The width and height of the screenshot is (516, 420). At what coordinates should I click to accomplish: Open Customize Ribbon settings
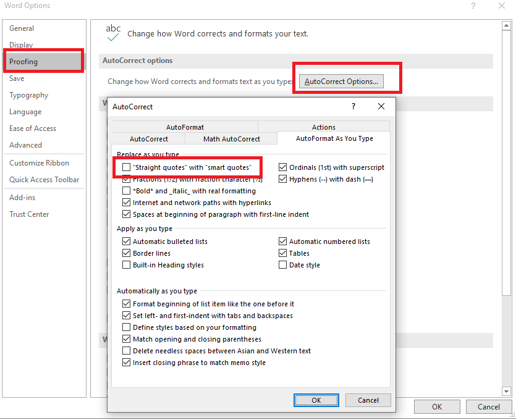pyautogui.click(x=43, y=163)
